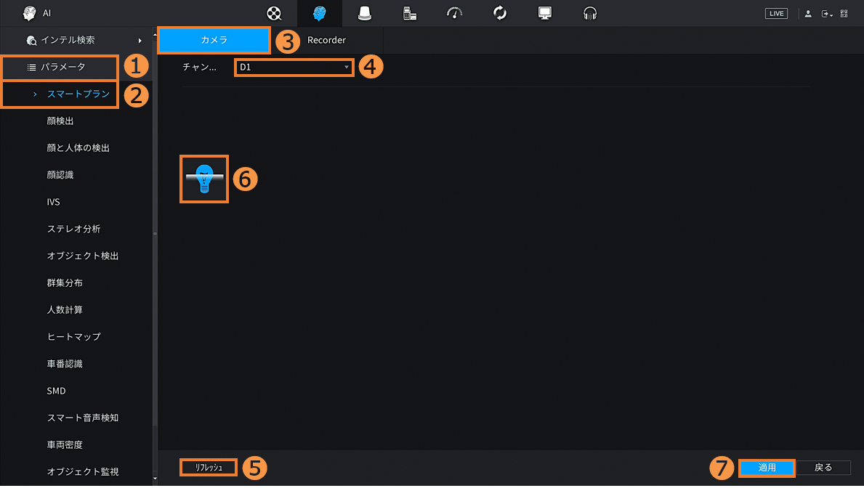Click the AI brain icon in top bar
The height and width of the screenshot is (504, 864).
coord(319,13)
